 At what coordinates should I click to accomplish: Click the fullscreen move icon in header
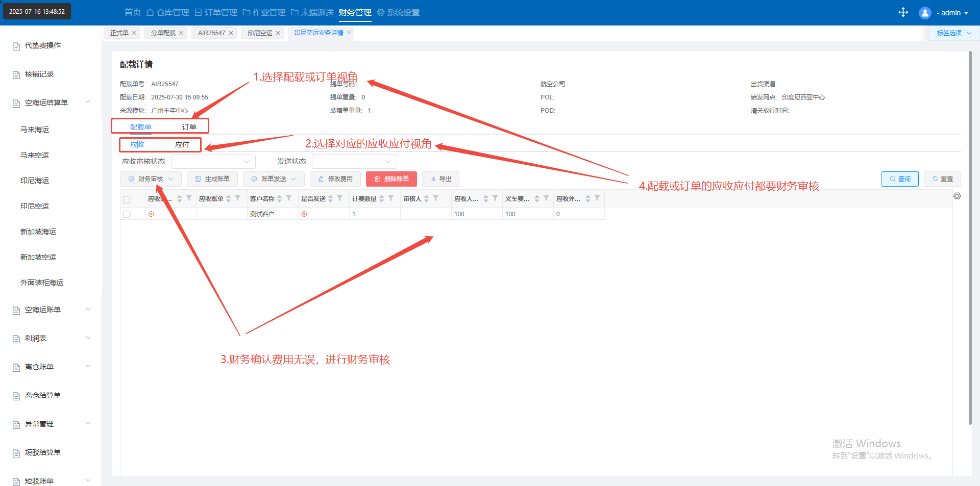903,12
